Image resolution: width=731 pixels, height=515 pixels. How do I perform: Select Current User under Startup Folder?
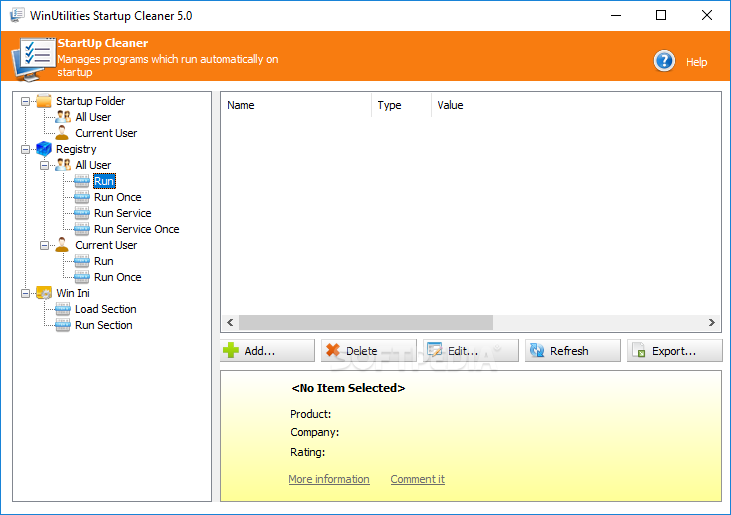[106, 133]
